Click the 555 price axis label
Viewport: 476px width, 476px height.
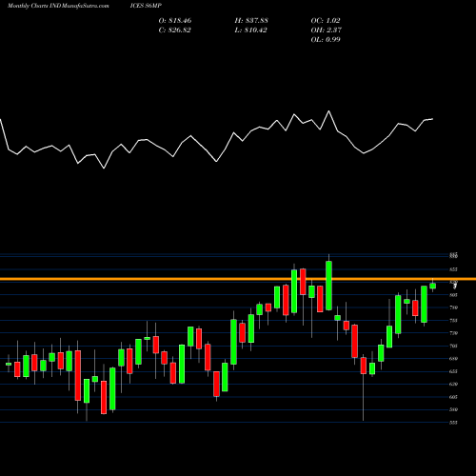(x=453, y=423)
